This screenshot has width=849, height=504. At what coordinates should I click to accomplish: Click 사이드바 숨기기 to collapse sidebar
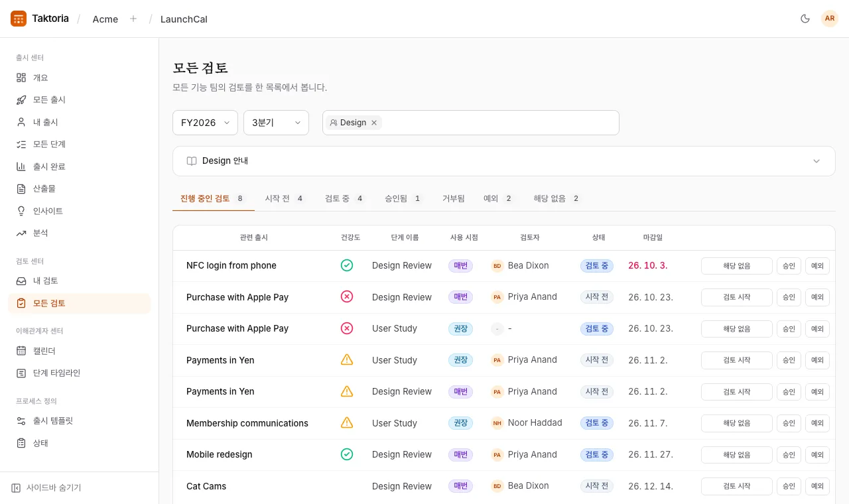coord(46,487)
